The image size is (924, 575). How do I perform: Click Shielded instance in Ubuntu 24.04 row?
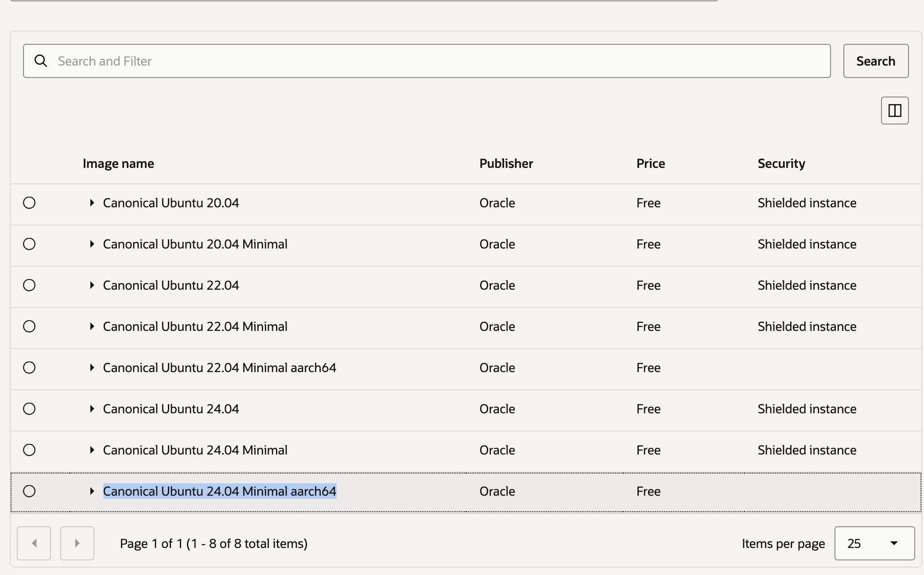(x=807, y=409)
